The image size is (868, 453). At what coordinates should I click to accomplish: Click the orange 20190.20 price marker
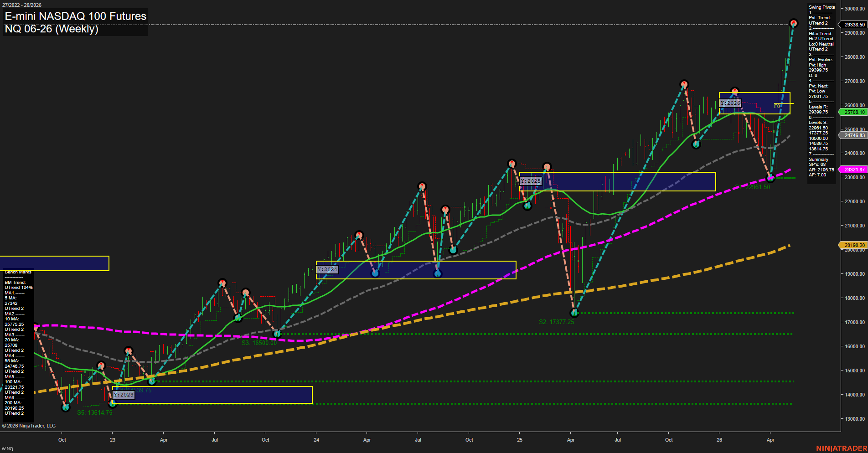pos(853,245)
